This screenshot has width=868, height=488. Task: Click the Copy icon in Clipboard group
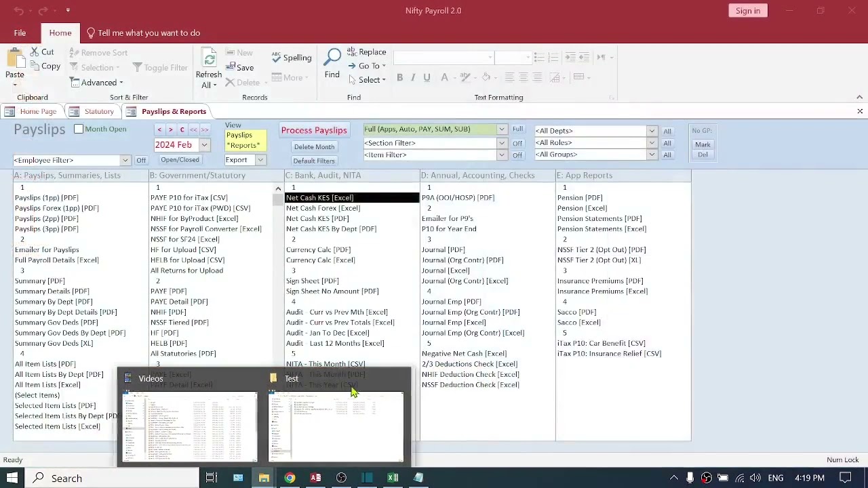(34, 66)
